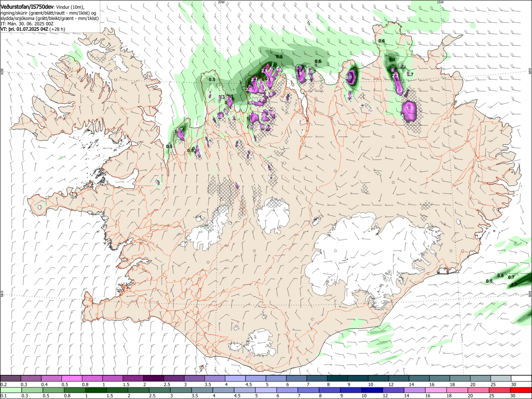Select the palest green 0.1 swatch, lower legend
The width and height of the screenshot is (532, 399).
[11, 390]
